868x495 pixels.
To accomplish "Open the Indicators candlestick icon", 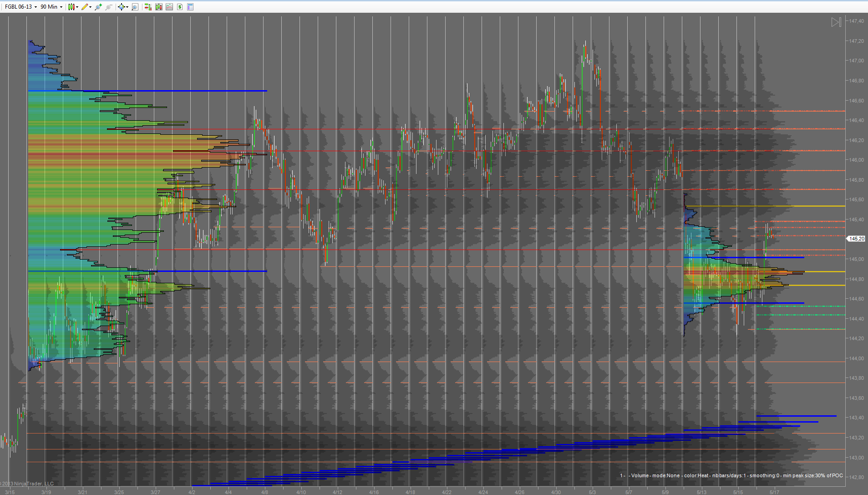I will click(x=159, y=7).
